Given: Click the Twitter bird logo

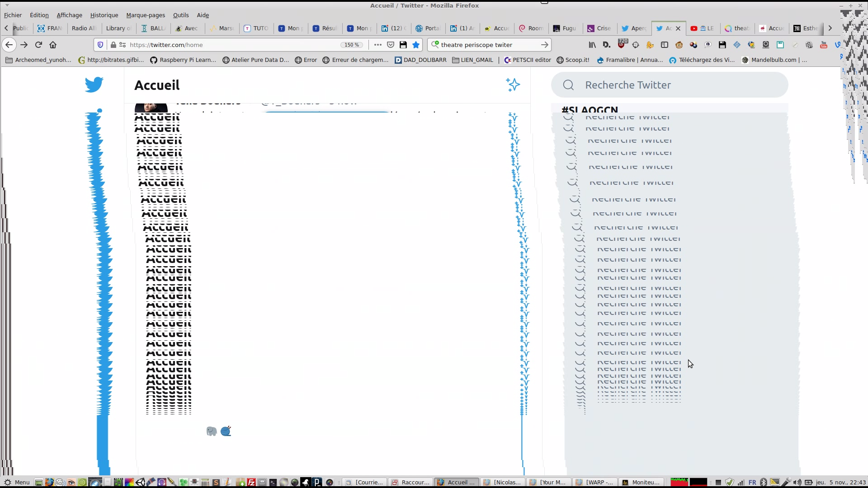Looking at the screenshot, I should 94,84.
